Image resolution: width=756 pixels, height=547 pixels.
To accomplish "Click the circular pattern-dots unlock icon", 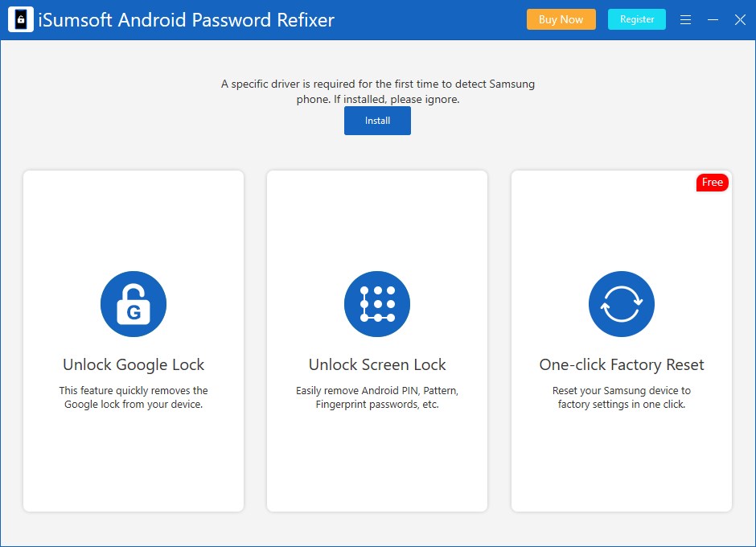I will 377,304.
